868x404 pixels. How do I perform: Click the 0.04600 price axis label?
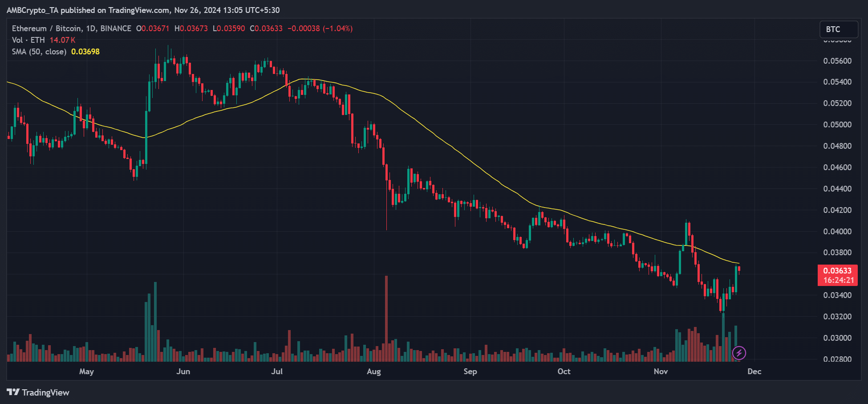coord(837,167)
